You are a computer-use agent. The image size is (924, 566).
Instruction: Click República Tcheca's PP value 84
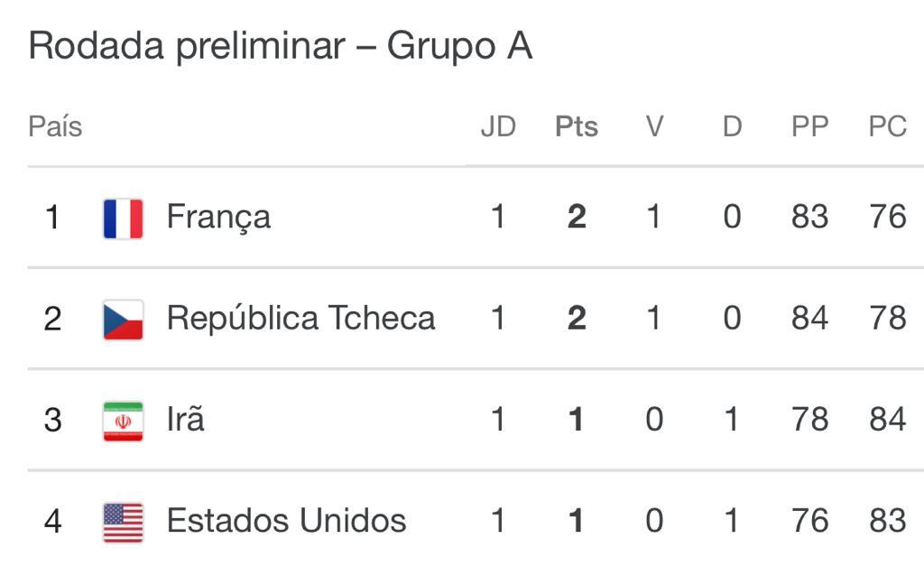[x=810, y=319]
